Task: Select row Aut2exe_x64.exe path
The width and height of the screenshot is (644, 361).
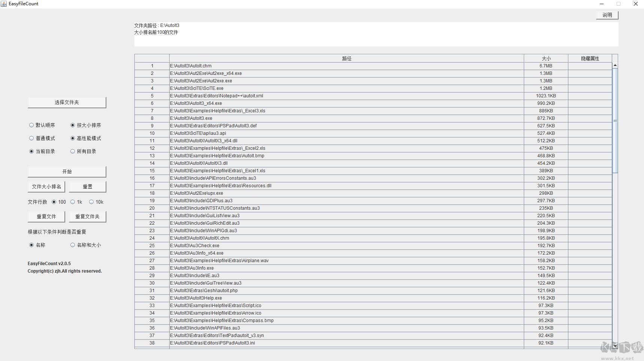Action: click(x=347, y=73)
